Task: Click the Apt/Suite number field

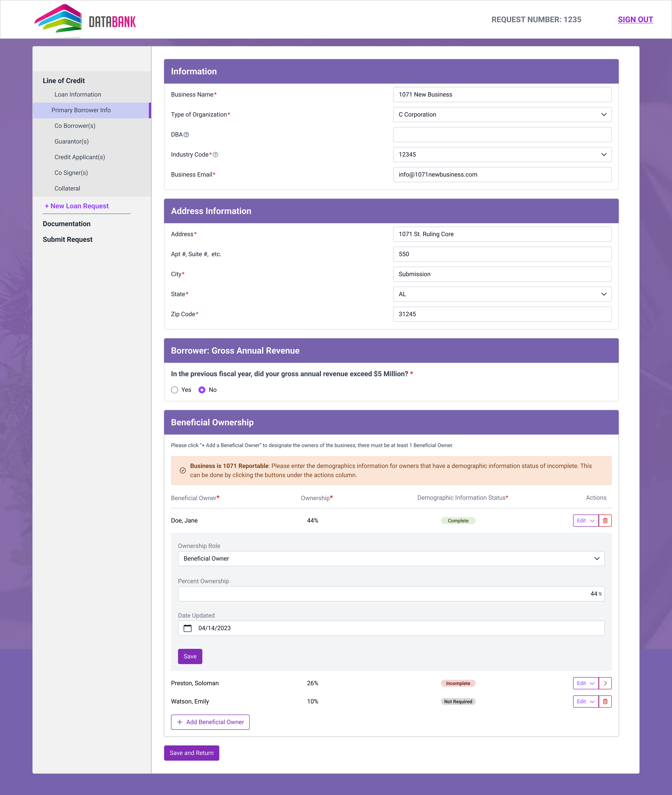Action: [502, 254]
